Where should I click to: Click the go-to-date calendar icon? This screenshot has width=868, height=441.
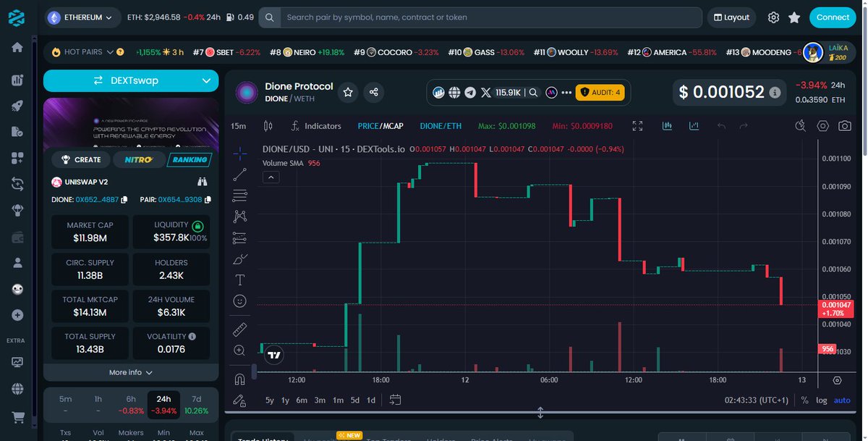[x=395, y=399]
